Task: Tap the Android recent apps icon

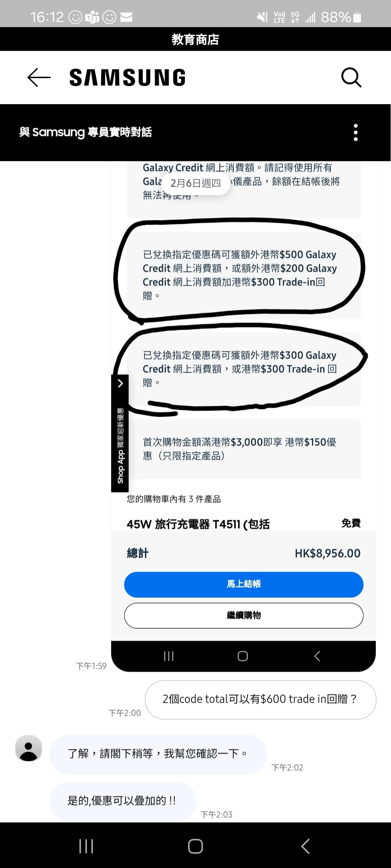Action: point(86,846)
